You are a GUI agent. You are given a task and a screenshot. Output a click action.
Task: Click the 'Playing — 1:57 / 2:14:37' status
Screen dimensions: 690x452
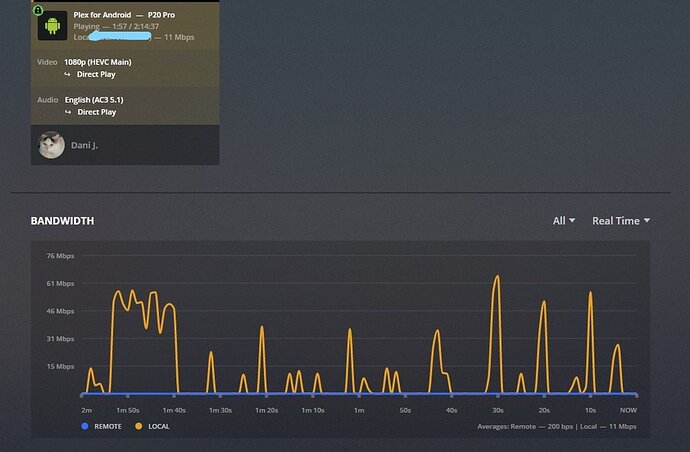116,26
